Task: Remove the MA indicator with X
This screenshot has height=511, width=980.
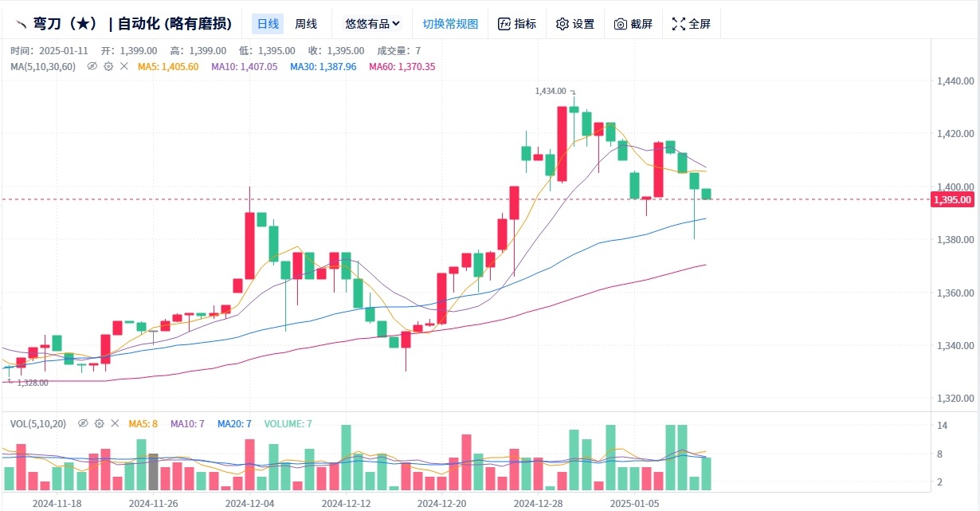Action: [124, 66]
